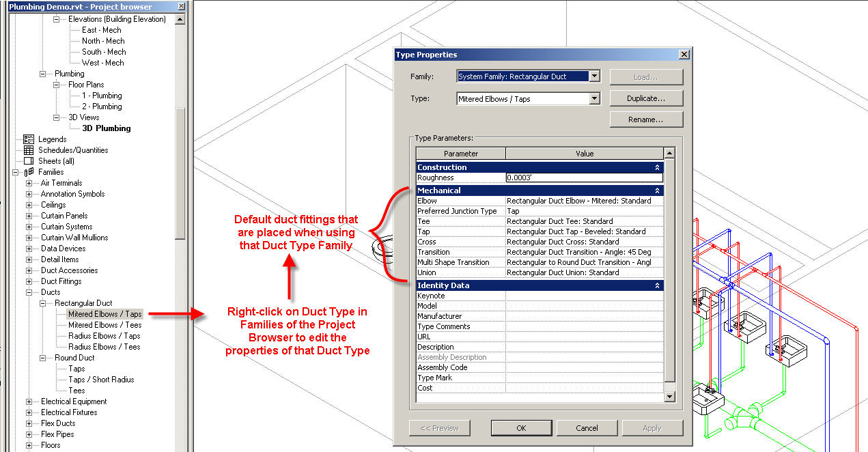The width and height of the screenshot is (868, 452).
Task: Click OK in Type Properties
Action: click(521, 428)
